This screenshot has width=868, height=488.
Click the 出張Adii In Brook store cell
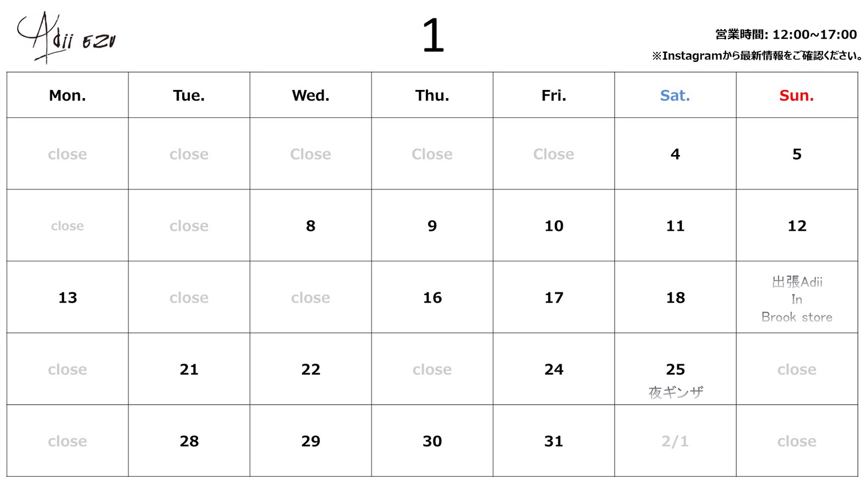(797, 297)
